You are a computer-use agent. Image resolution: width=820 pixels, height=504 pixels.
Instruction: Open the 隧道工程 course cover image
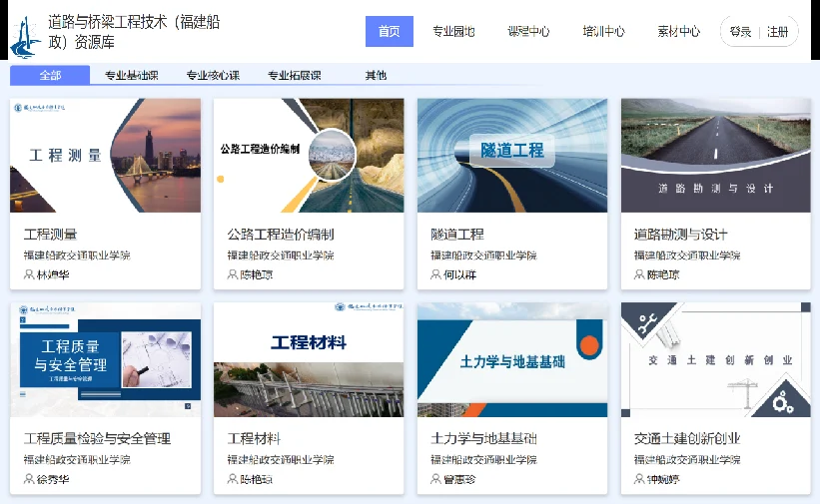click(512, 156)
